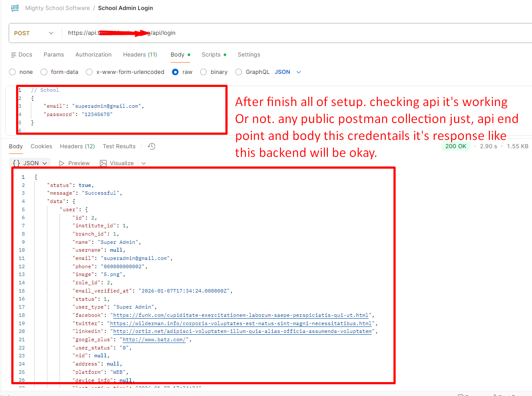This screenshot has width=532, height=396.
Task: Expand the chevron next to Visualize
Action: point(144,163)
